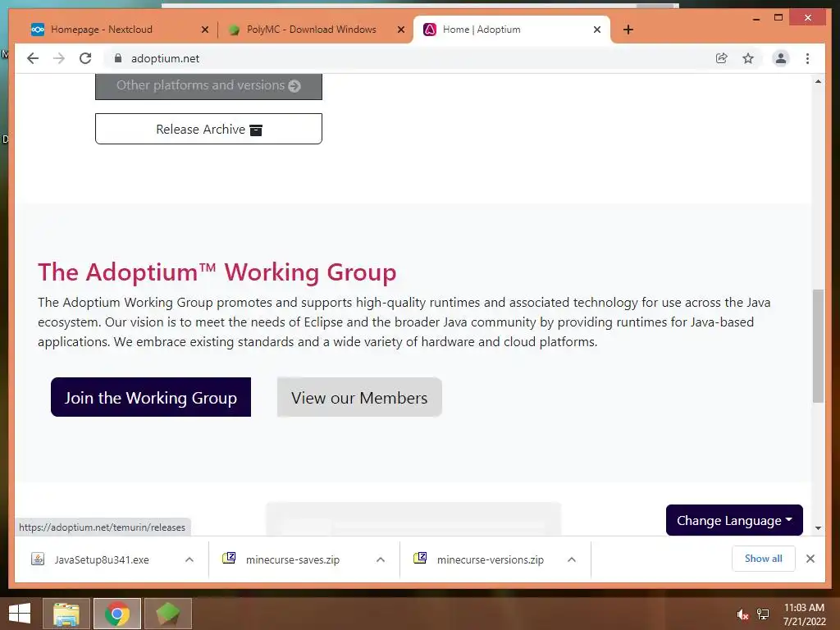The width and height of the screenshot is (840, 630).
Task: Maximize the Chrome window
Action: pos(778,18)
